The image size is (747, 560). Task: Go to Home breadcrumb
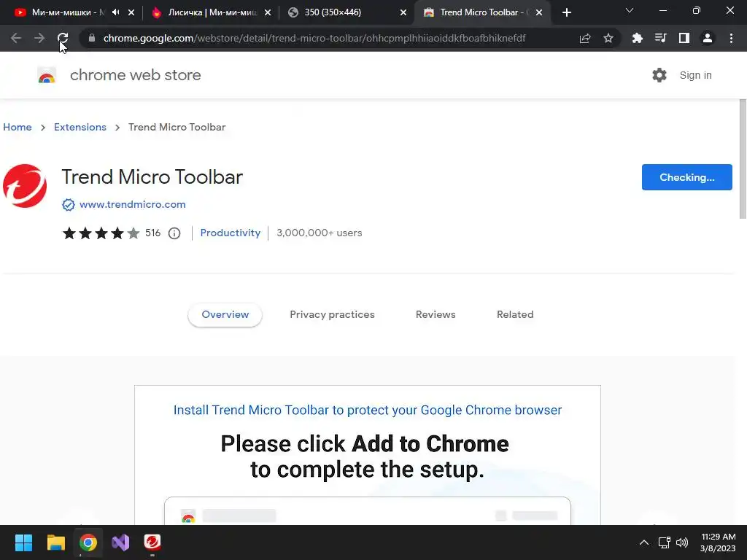point(18,127)
